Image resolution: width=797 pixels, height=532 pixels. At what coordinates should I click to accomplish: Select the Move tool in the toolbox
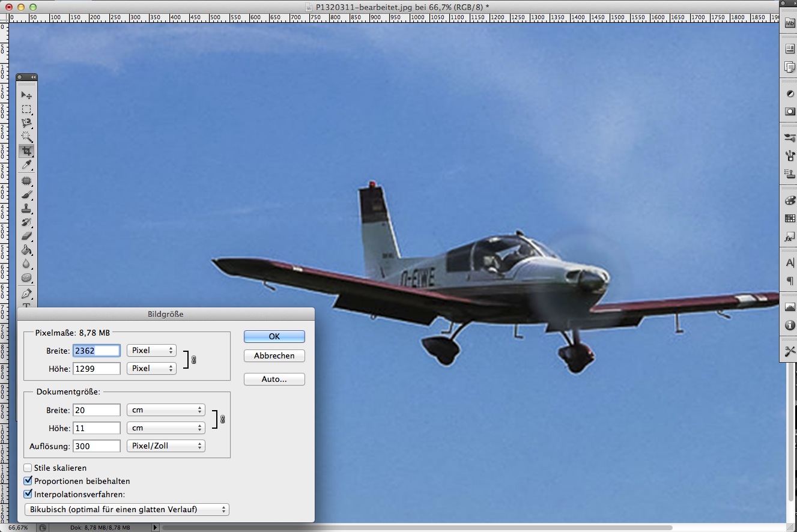pos(26,95)
